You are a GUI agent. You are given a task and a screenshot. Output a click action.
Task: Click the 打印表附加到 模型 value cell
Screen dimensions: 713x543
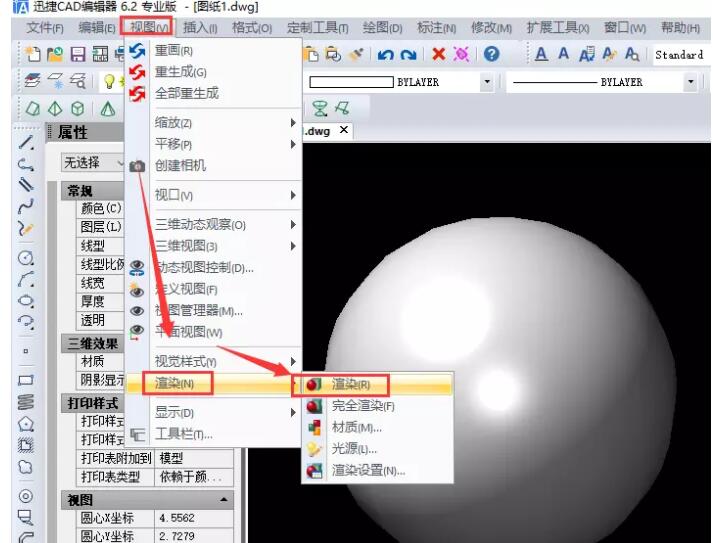point(195,458)
